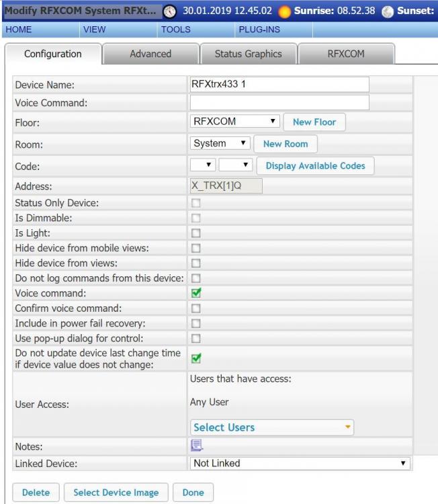
Task: Tick Use pop-up dialog for control
Action: 197,338
